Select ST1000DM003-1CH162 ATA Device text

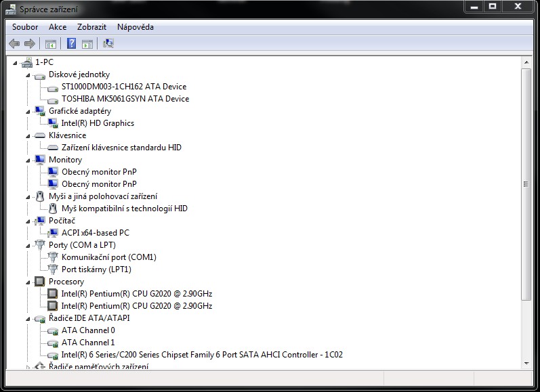coord(124,87)
